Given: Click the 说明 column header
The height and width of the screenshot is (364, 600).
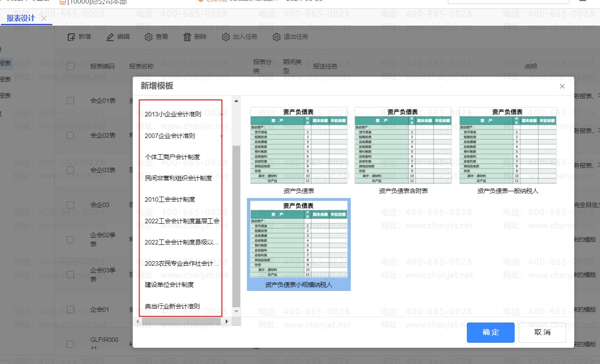Looking at the screenshot, I should [530, 66].
